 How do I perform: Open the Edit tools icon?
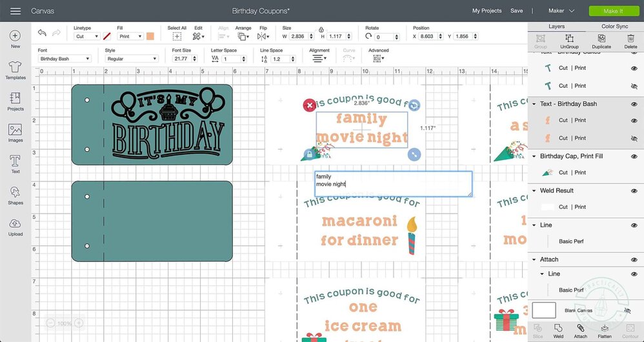[198, 37]
